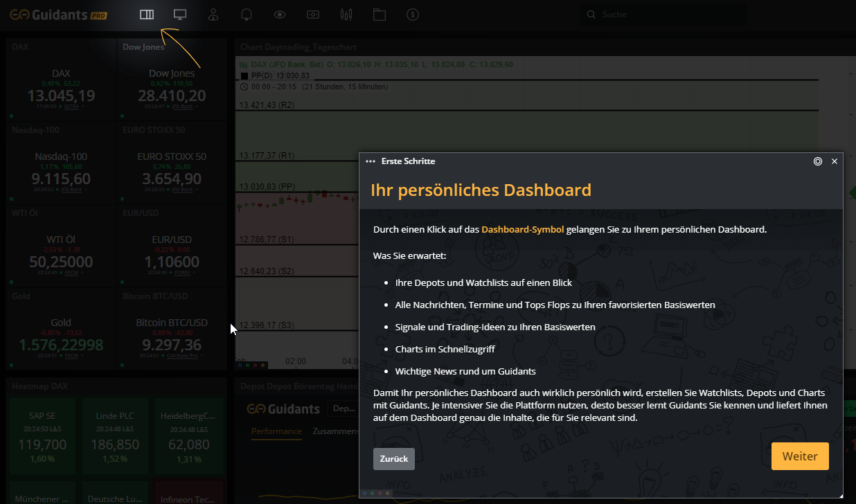Click the Ihr persönliches Dashboard heading

tap(481, 190)
